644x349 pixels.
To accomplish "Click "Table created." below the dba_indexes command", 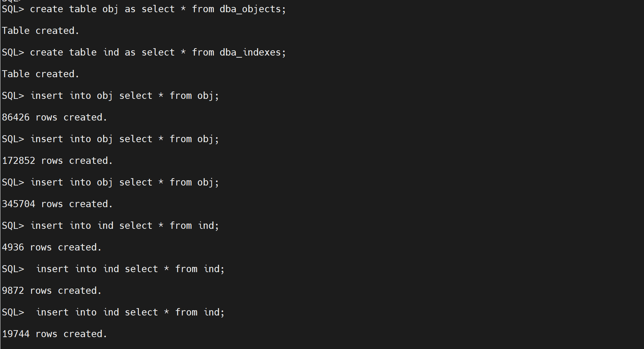I will [40, 74].
